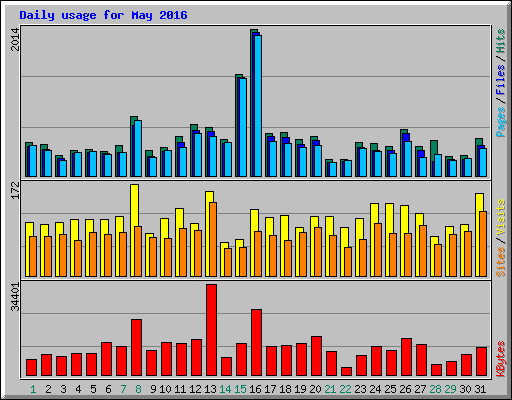Click day label '4' on the x-axis
This screenshot has width=512, height=400.
[x=78, y=389]
